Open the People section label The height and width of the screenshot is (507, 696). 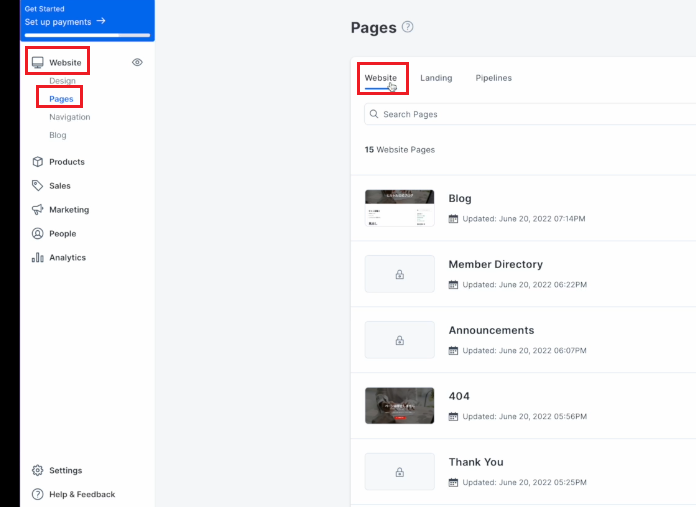(63, 234)
